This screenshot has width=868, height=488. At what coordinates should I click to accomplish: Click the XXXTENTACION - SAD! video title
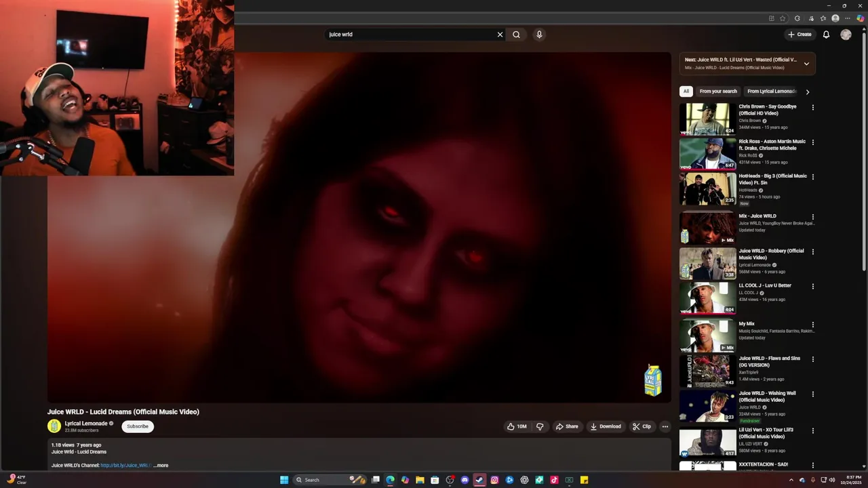(763, 465)
